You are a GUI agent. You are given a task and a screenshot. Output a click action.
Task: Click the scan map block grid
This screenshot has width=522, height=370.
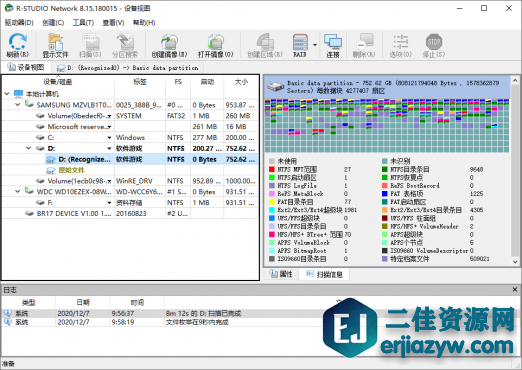pyautogui.click(x=387, y=126)
